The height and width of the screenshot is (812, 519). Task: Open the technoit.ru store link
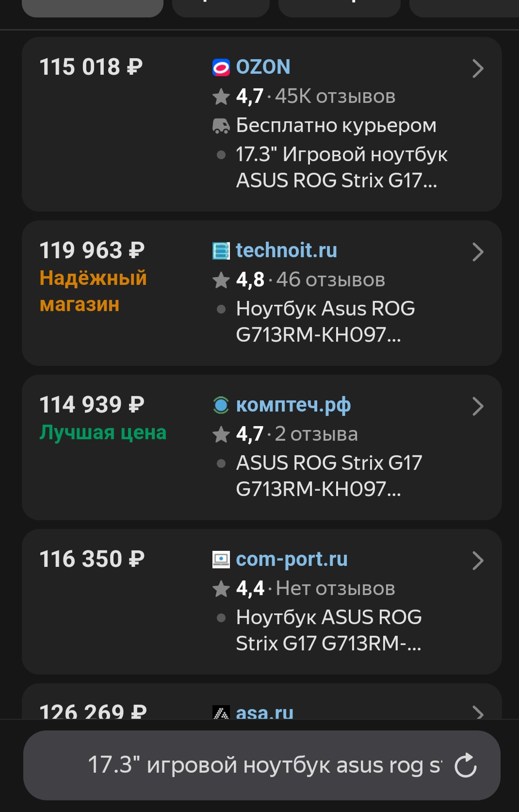point(286,250)
